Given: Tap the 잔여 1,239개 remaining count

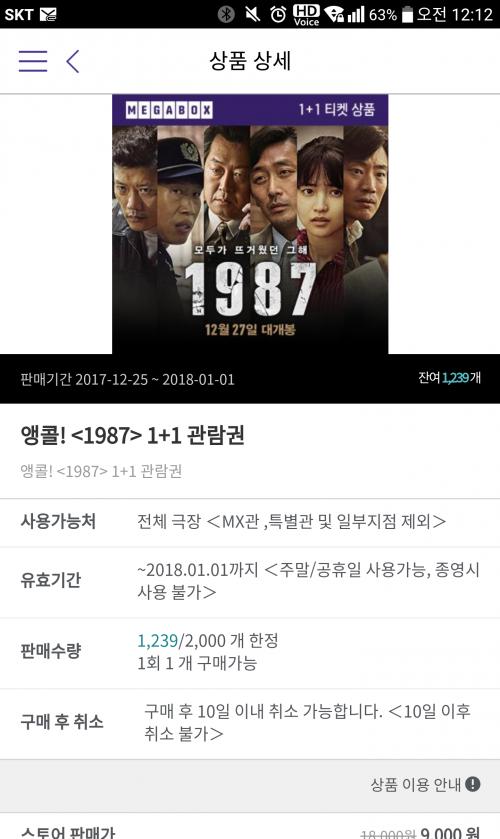Looking at the screenshot, I should 449,378.
